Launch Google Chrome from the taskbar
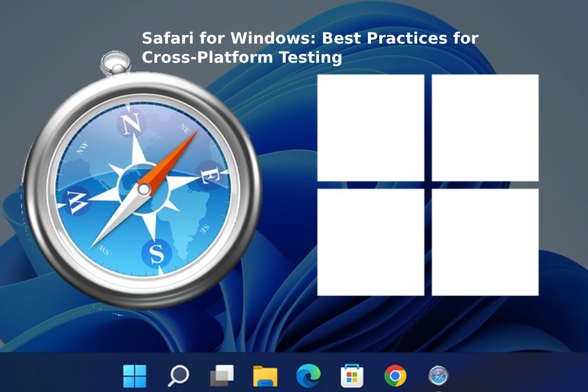The width and height of the screenshot is (588, 392). point(395,376)
